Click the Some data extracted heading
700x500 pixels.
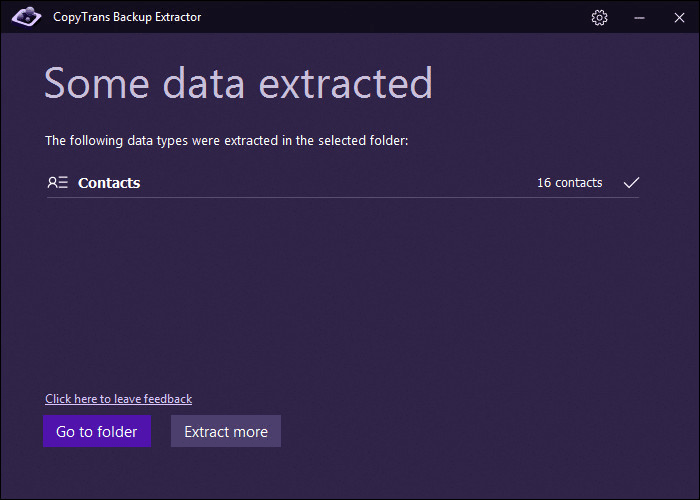click(238, 83)
